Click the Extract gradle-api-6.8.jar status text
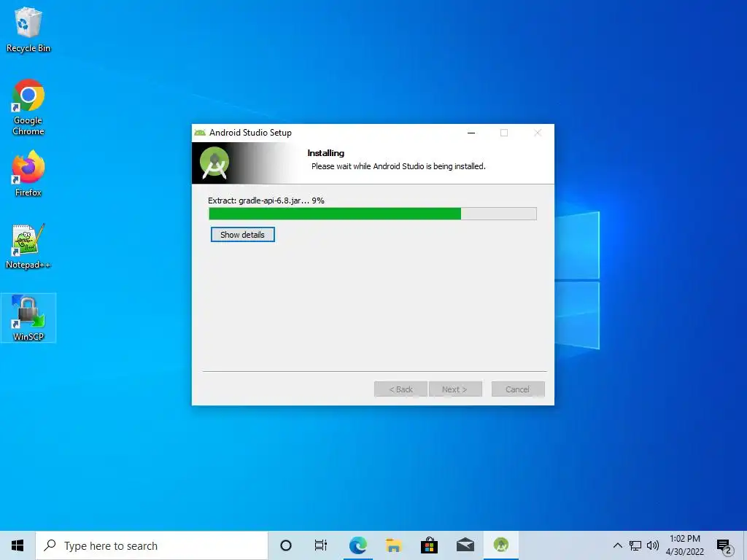The height and width of the screenshot is (560, 747). (266, 201)
